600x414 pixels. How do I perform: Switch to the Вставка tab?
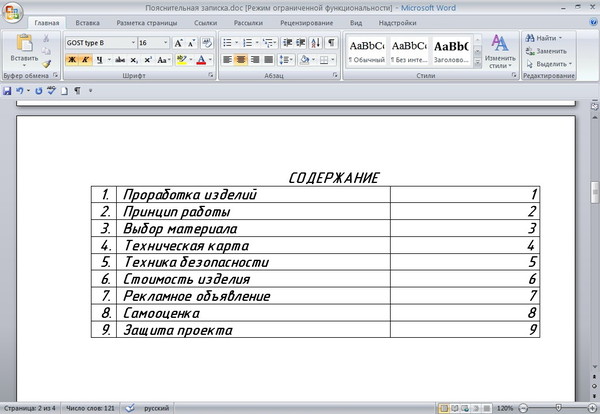88,21
